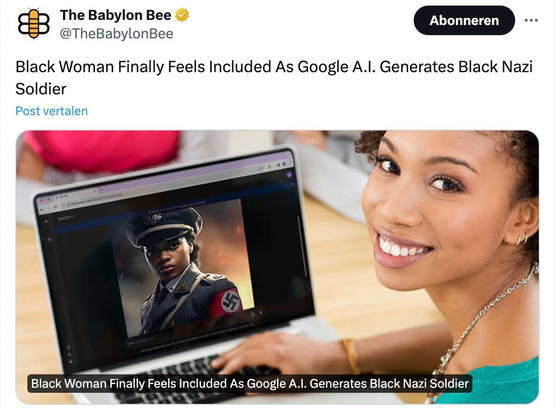Open The Babylon Bee profile avatar
Viewport: 555px width, 409px height.
[34, 24]
